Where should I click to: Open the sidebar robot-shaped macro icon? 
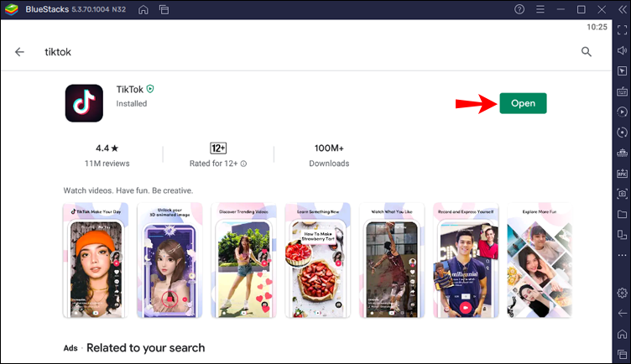622,153
